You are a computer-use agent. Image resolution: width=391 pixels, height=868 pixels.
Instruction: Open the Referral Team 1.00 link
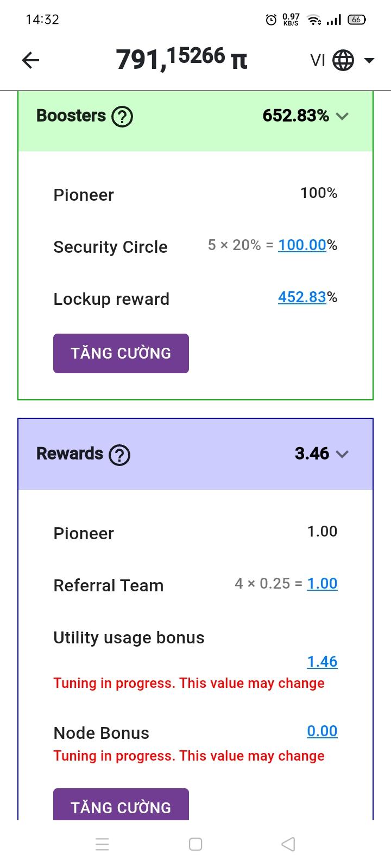[322, 584]
